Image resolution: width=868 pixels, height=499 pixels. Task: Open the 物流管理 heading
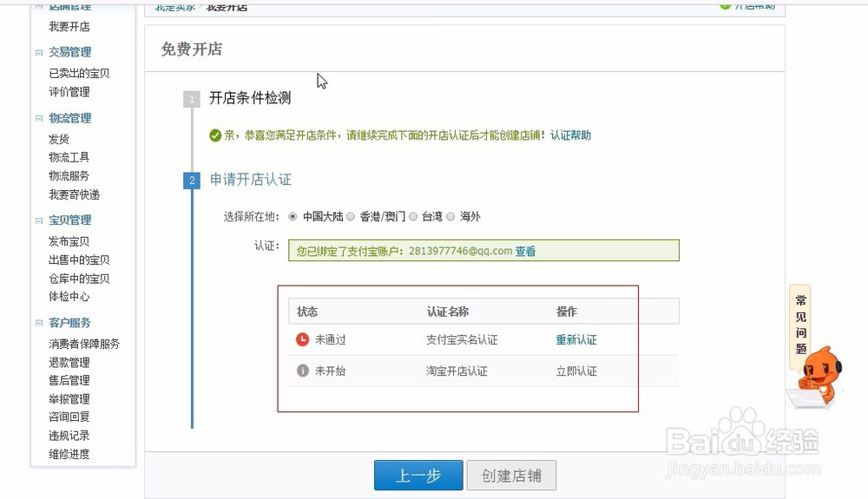click(x=69, y=118)
